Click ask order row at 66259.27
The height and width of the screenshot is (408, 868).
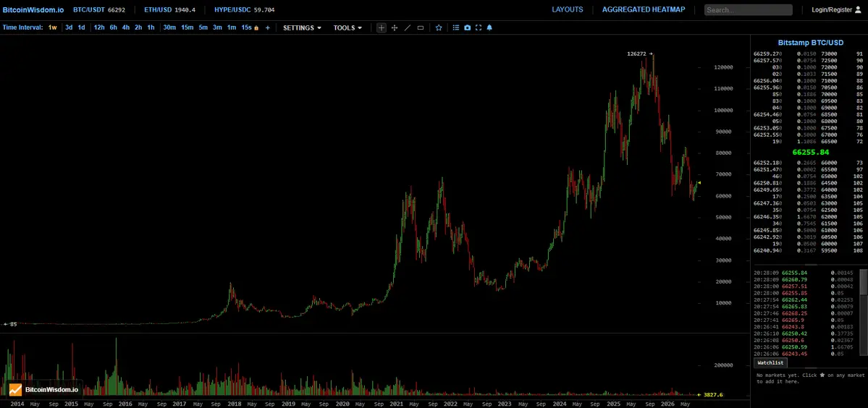(x=808, y=54)
